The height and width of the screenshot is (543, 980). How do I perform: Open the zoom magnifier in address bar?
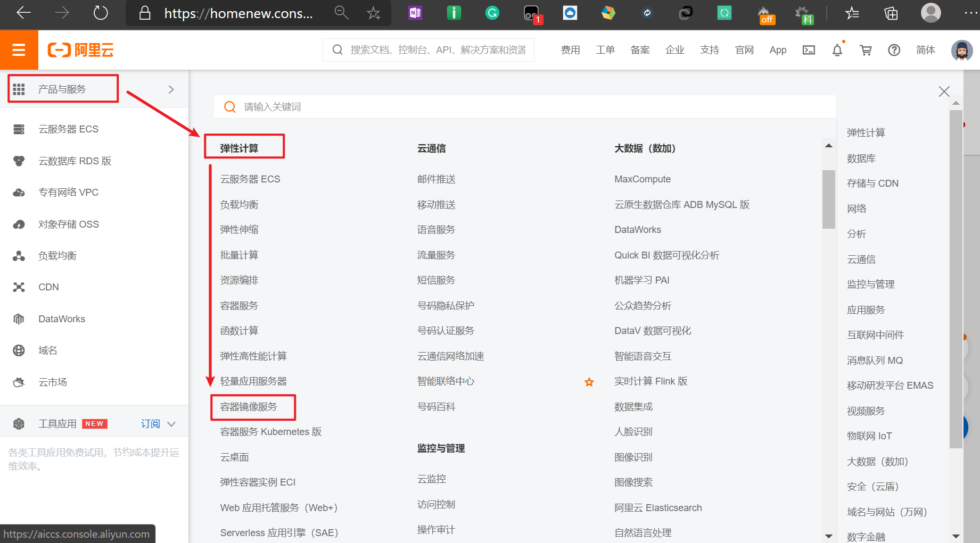(x=341, y=13)
